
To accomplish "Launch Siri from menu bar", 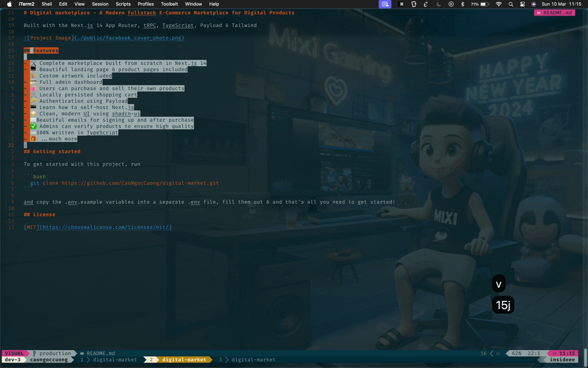I will (x=534, y=4).
